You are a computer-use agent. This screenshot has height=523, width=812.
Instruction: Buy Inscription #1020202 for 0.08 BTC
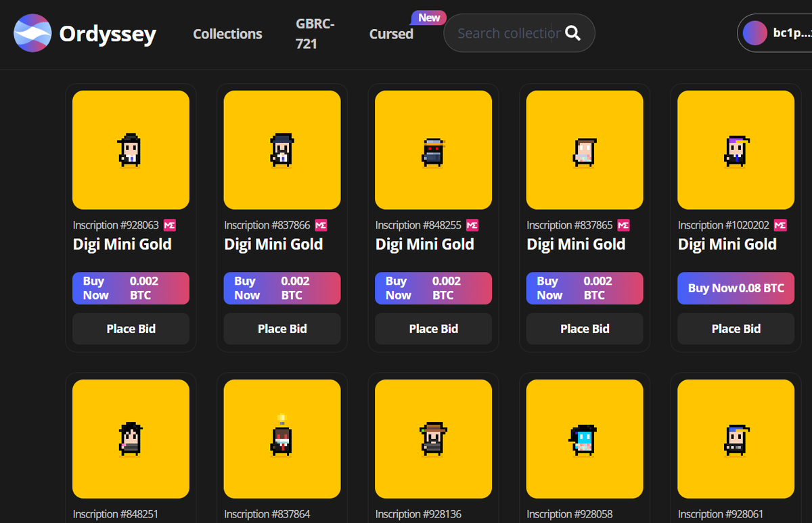[736, 288]
